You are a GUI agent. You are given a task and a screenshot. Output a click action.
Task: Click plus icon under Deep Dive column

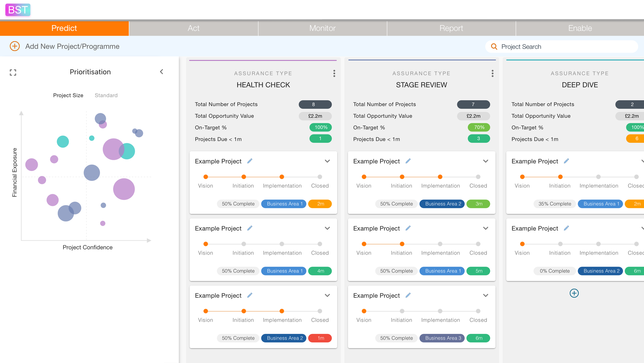pos(574,293)
